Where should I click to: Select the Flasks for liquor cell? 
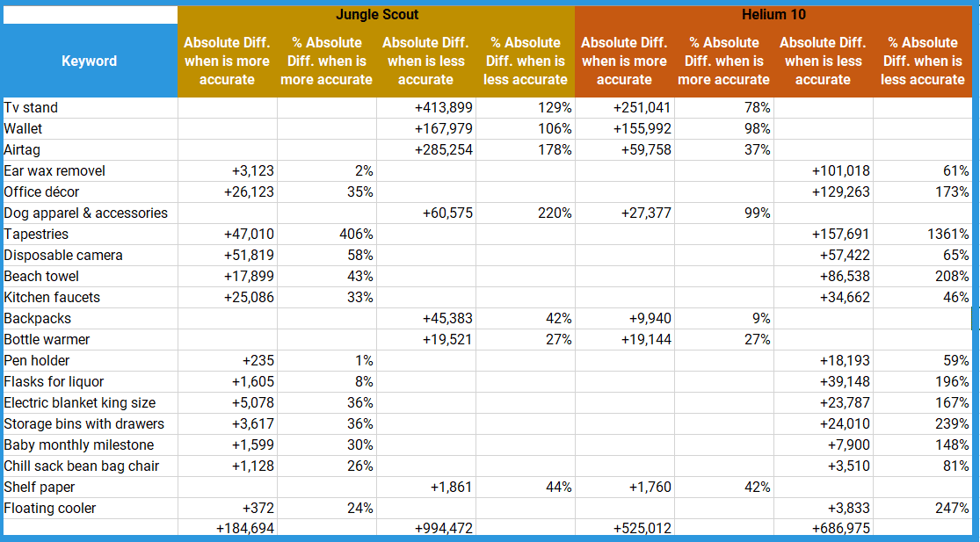(90, 381)
